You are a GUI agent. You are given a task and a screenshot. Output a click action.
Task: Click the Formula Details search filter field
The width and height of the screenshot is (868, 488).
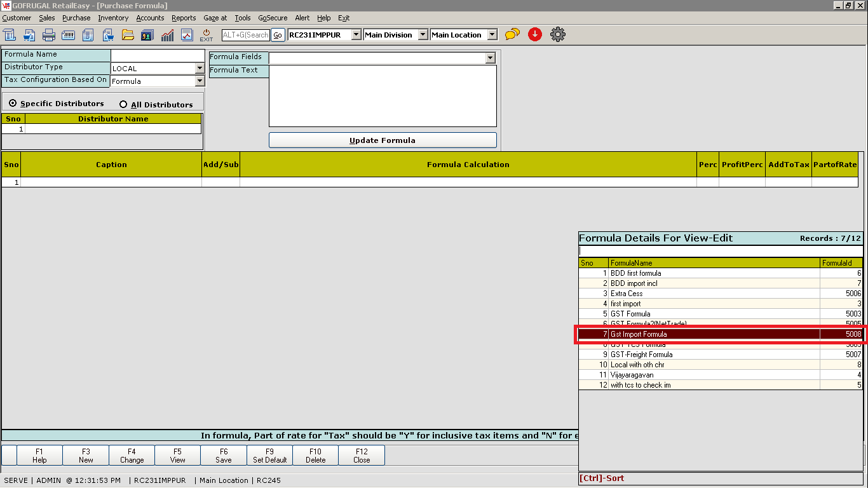point(721,251)
